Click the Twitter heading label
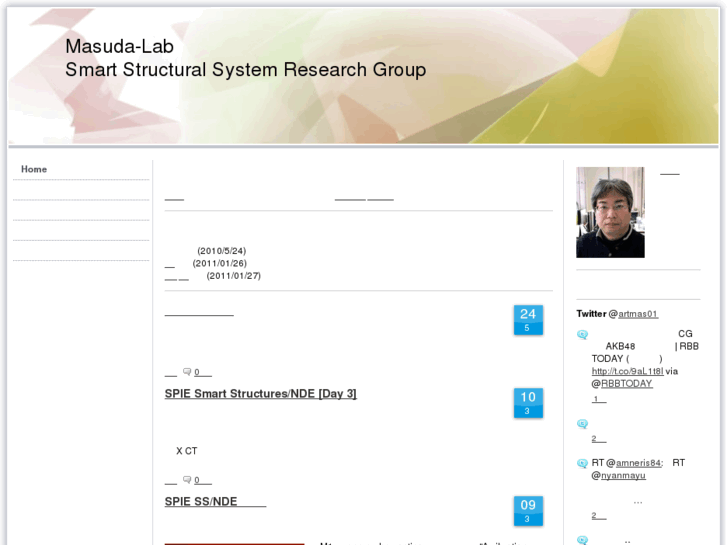 tap(591, 314)
